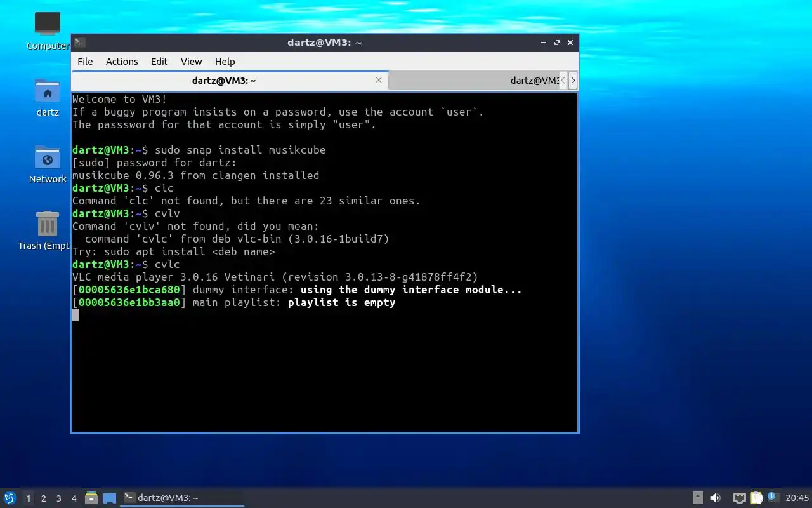
Task: Open the volume control in tray
Action: (716, 498)
